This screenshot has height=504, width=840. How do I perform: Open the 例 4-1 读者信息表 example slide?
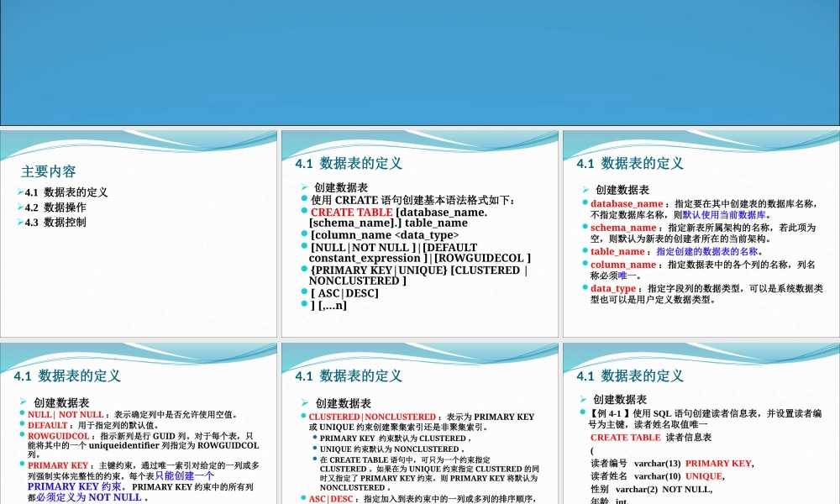click(x=701, y=423)
